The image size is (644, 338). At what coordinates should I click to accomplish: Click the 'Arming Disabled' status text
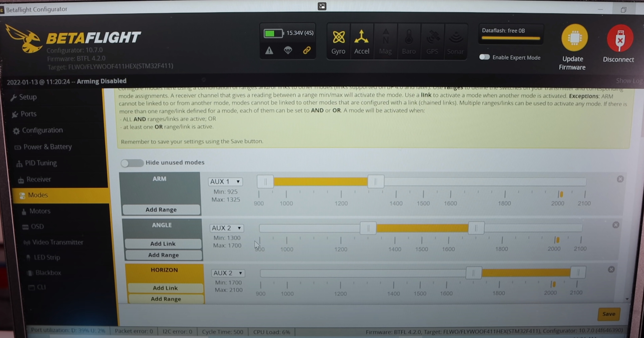[101, 81]
